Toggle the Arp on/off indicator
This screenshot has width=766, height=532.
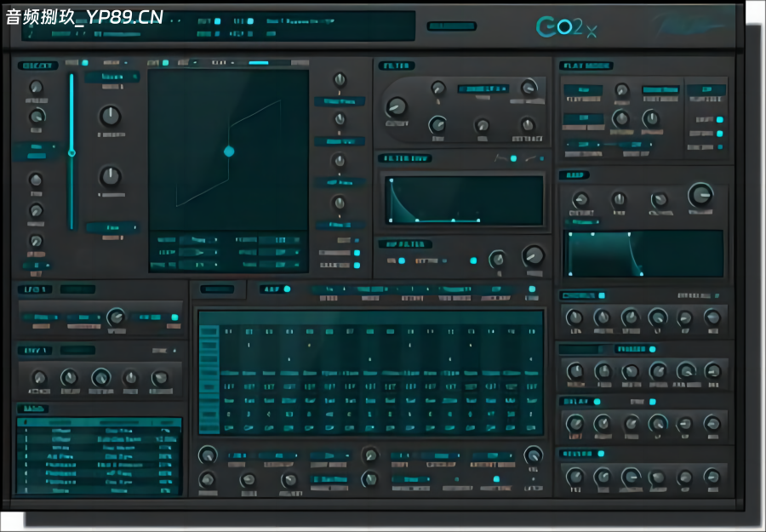point(287,289)
